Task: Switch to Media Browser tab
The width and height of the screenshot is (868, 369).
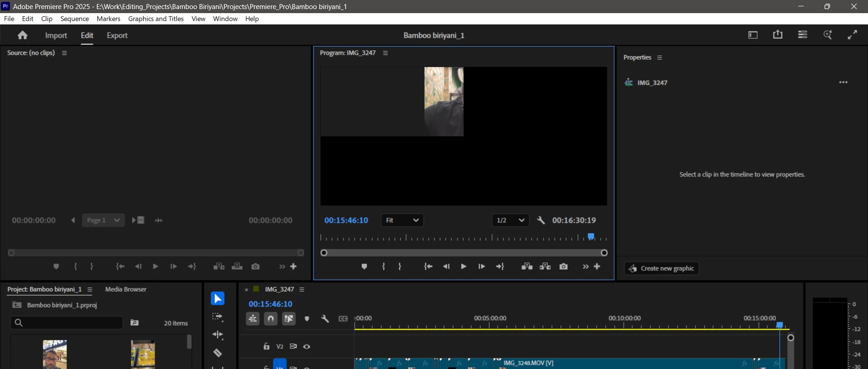Action: pyautogui.click(x=126, y=289)
